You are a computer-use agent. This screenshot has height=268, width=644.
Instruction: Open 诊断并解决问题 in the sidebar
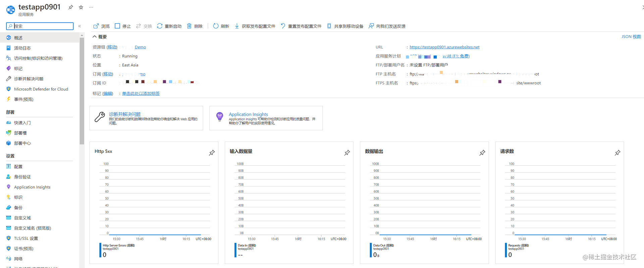(40, 79)
